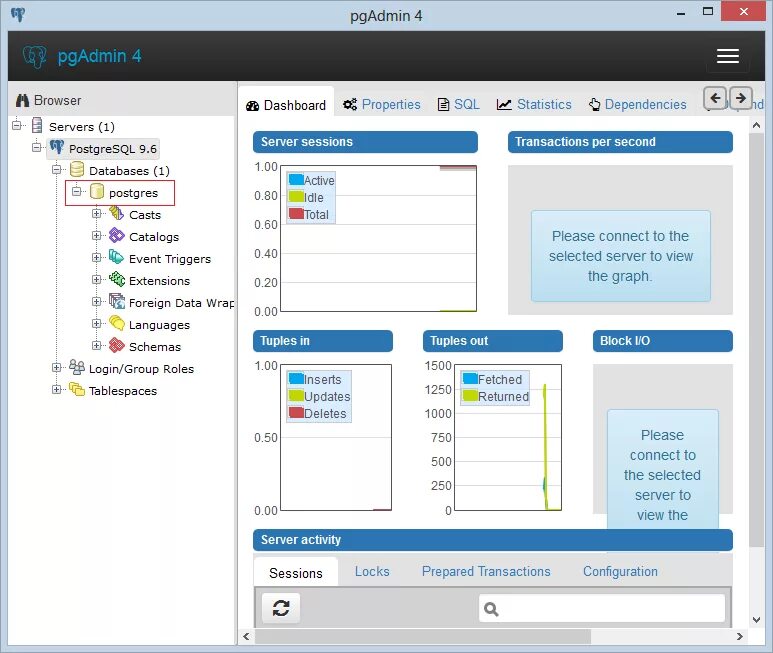
Task: Select the Prepared Transactions tab
Action: click(x=486, y=572)
